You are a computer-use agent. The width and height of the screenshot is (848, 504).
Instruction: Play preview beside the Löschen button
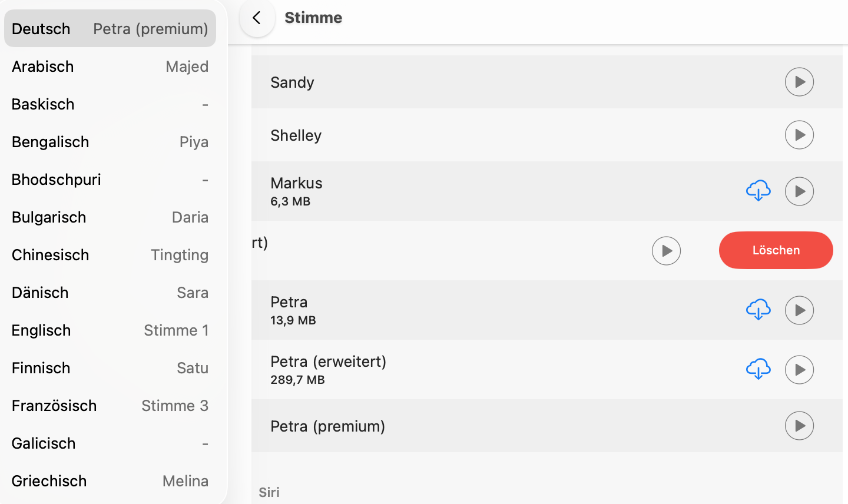click(666, 251)
